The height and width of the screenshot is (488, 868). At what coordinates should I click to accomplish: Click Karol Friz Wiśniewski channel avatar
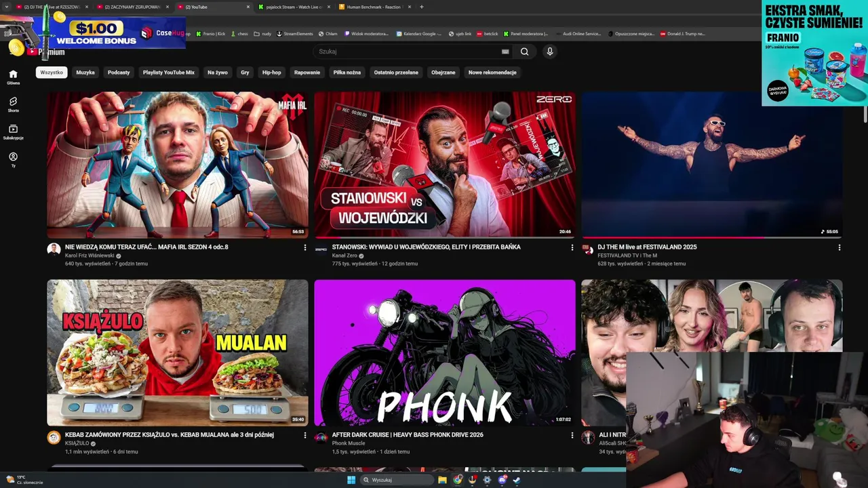pyautogui.click(x=54, y=249)
